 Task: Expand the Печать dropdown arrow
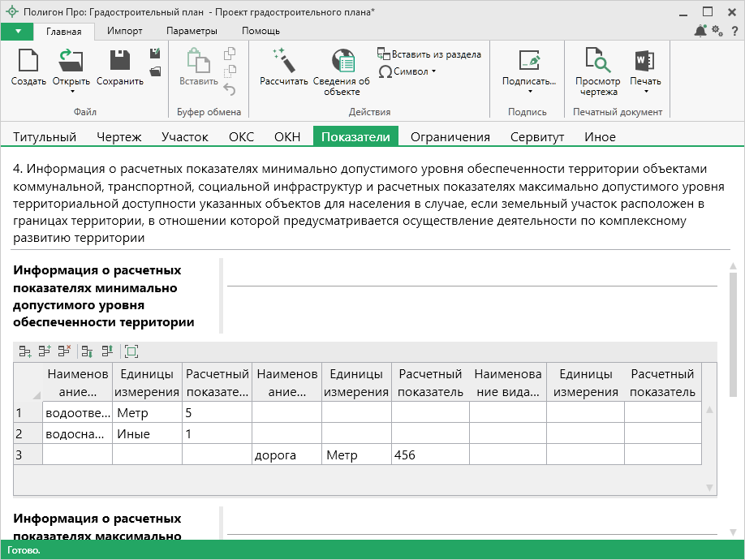tap(645, 91)
